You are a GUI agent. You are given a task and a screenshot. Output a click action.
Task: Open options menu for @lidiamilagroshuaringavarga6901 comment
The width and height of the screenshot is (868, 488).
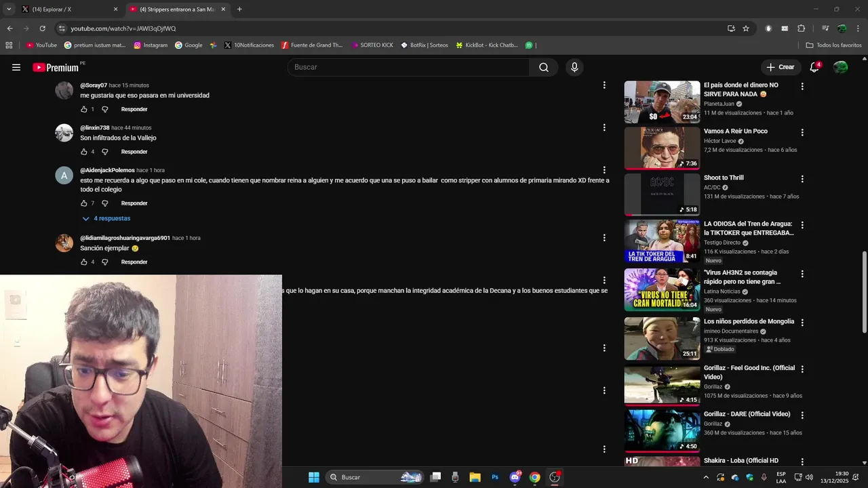click(604, 238)
